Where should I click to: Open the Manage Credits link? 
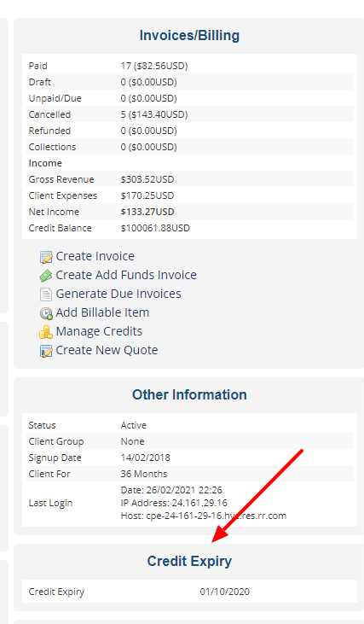tap(99, 331)
